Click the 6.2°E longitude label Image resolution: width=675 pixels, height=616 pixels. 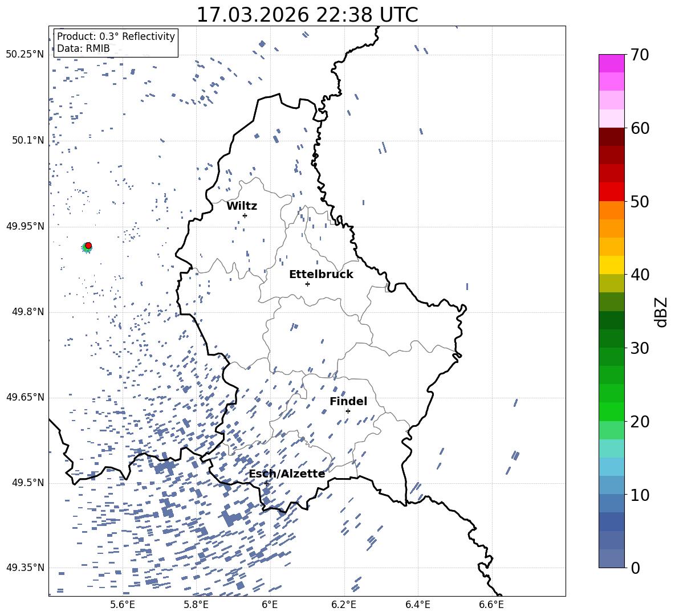(344, 605)
